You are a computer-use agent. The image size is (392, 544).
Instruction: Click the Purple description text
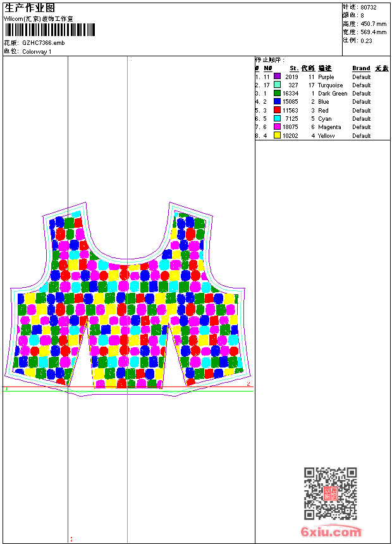(326, 77)
